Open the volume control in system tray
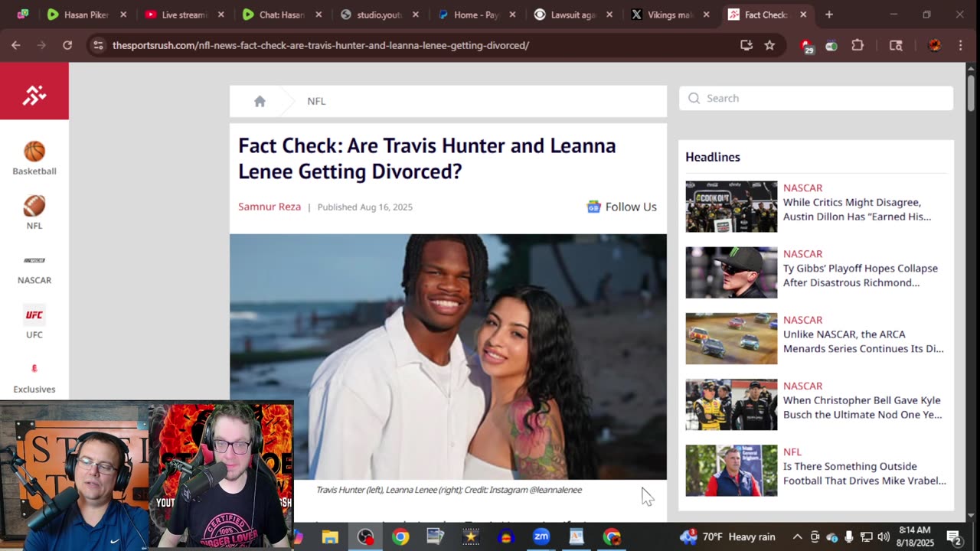 884,537
